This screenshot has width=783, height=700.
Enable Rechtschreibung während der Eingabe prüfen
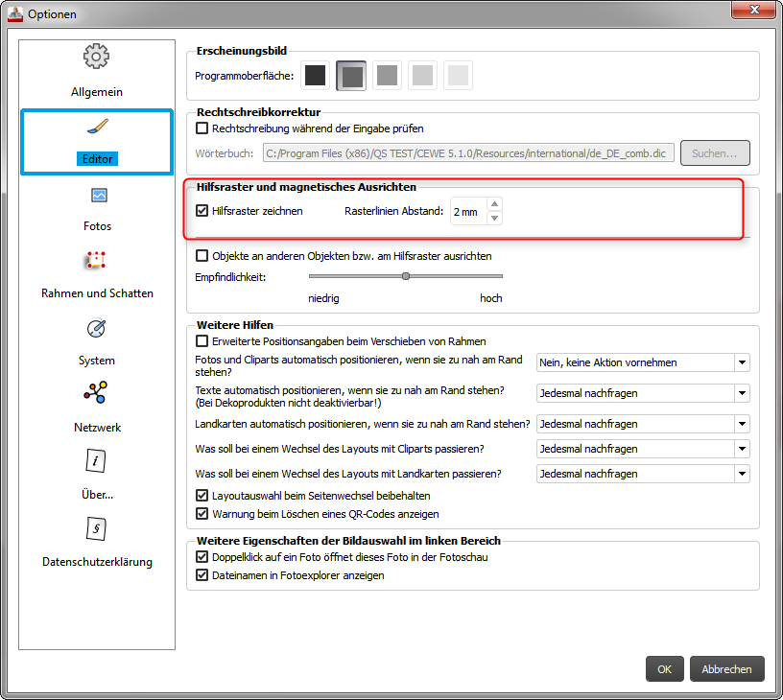[202, 128]
